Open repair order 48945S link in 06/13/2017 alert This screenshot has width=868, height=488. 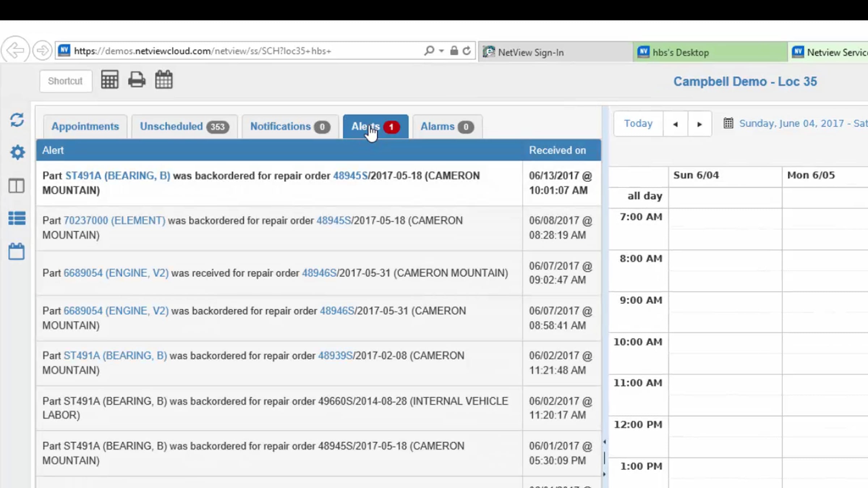(350, 176)
